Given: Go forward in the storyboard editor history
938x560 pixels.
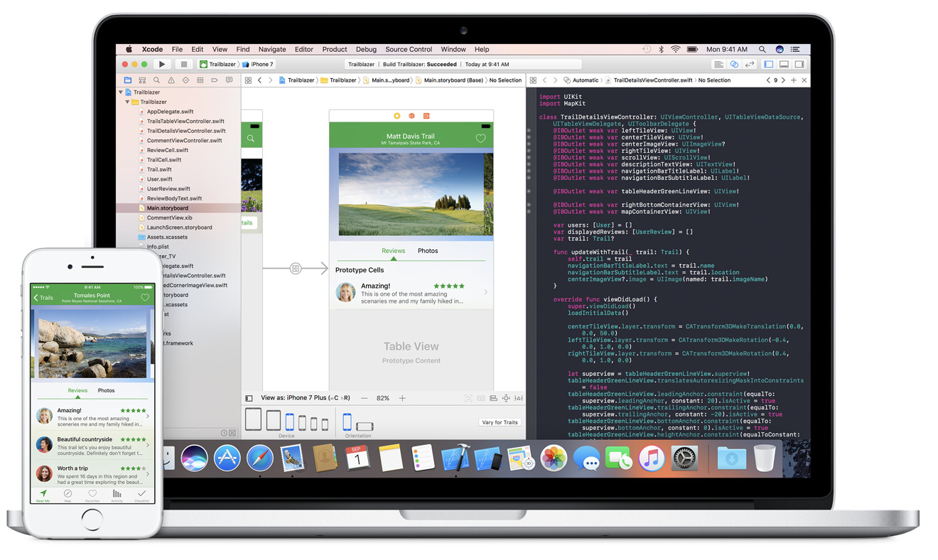Looking at the screenshot, I should [271, 80].
